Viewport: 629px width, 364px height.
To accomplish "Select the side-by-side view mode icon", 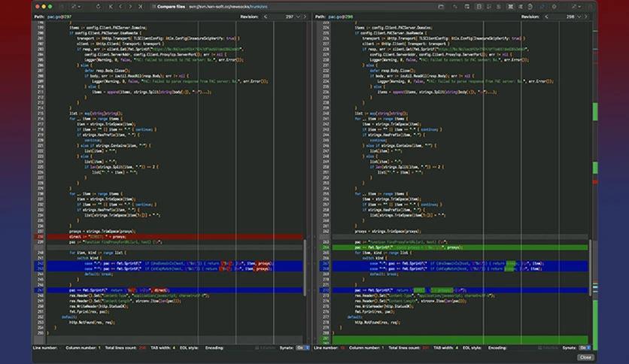I will 479,7.
